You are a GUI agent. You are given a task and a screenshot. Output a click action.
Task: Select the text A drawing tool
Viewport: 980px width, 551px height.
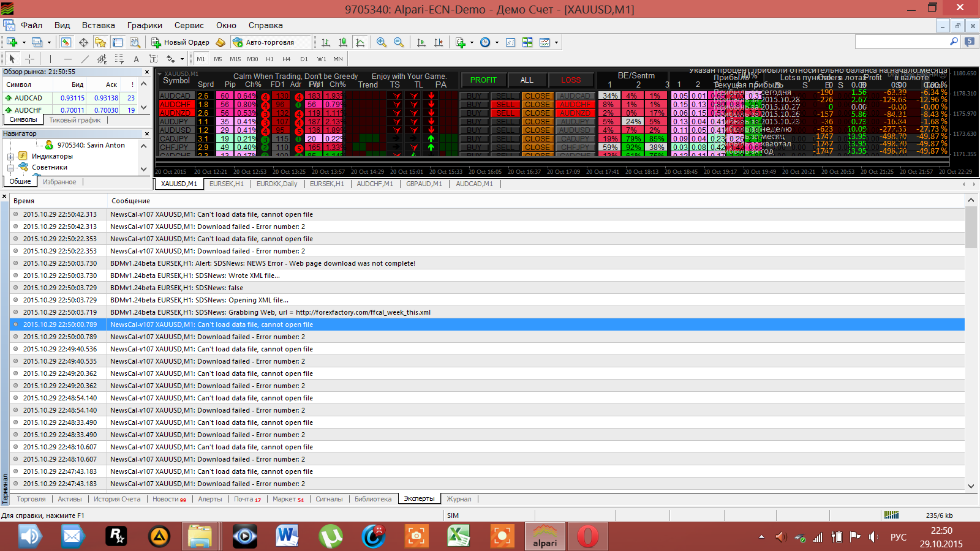pos(136,59)
